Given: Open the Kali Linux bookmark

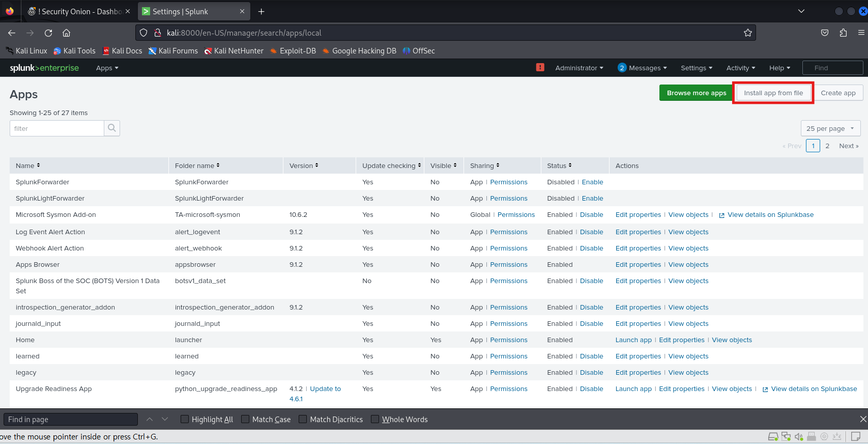Looking at the screenshot, I should (26, 51).
